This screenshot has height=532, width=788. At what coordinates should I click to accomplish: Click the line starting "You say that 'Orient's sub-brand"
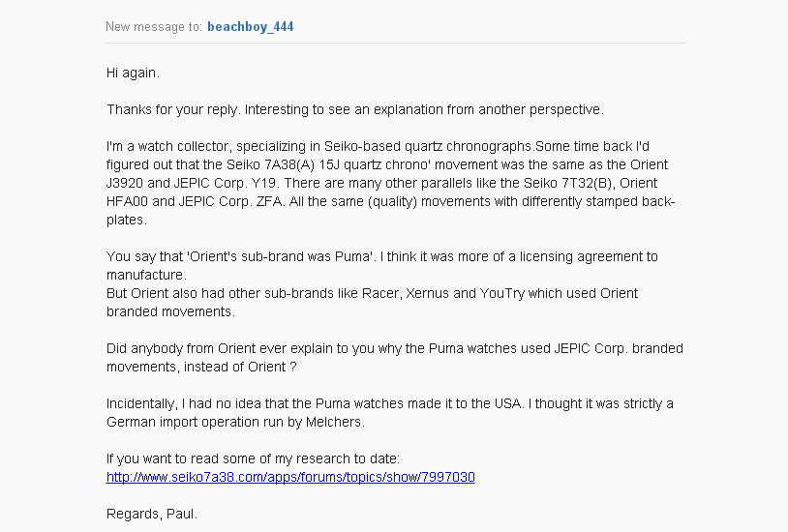[x=382, y=256]
